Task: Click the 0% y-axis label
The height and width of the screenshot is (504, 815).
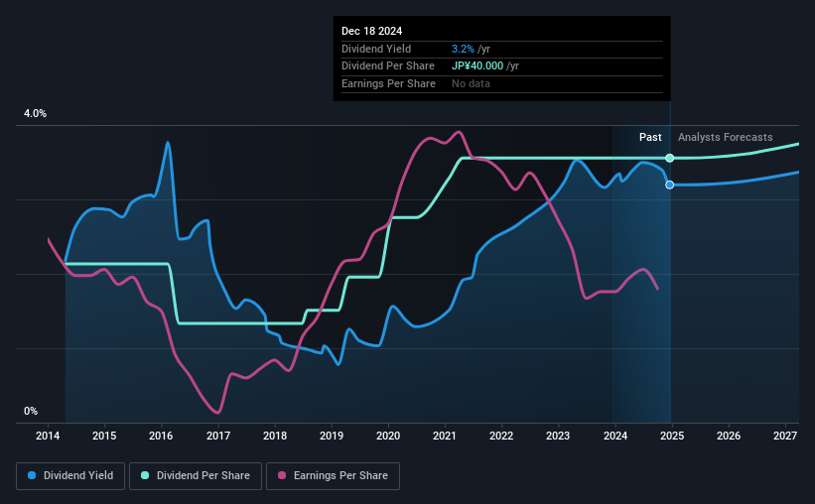Action: tap(31, 411)
